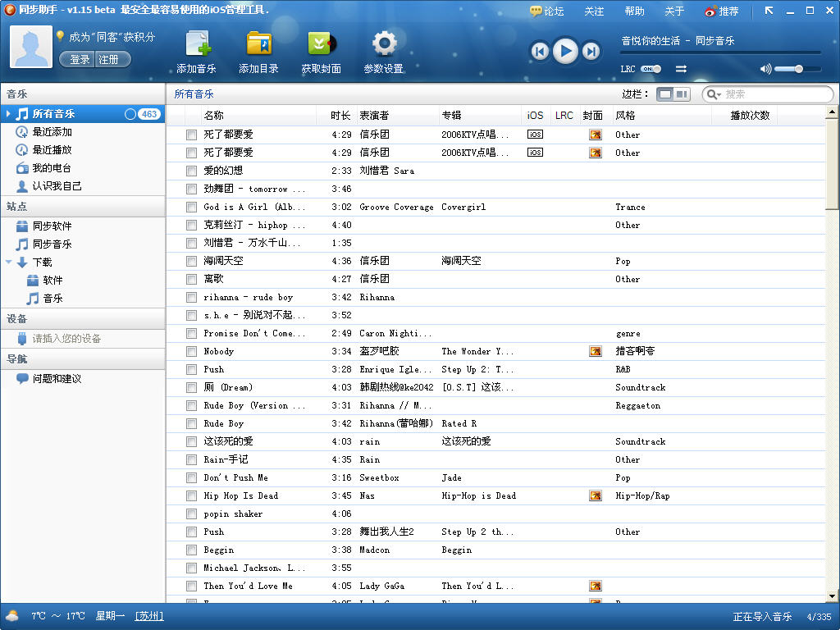
Task: Open the Help (帮助) menu
Action: pyautogui.click(x=634, y=11)
